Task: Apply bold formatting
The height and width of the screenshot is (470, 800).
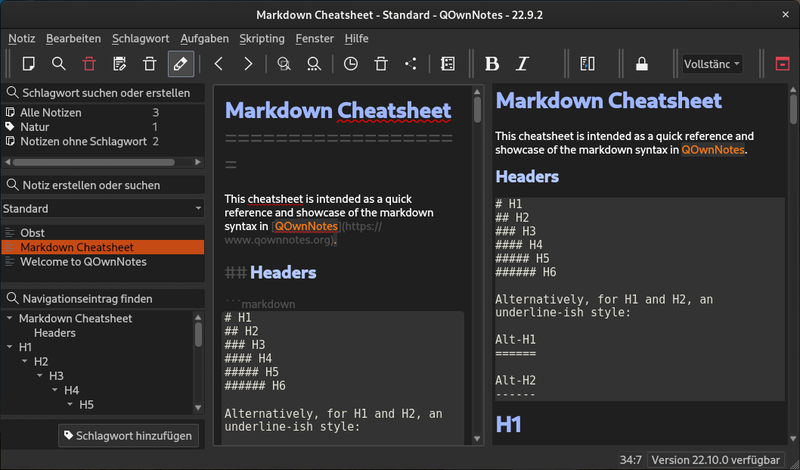Action: point(492,64)
